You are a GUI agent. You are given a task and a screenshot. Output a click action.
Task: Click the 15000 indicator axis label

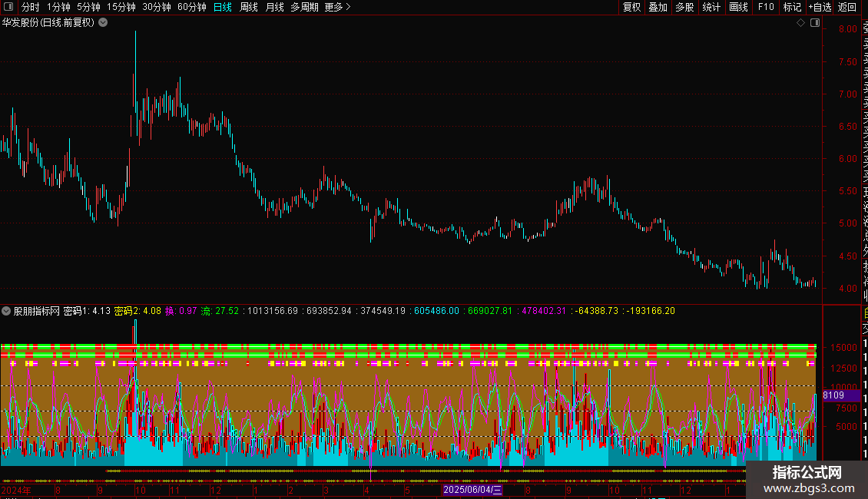843,348
